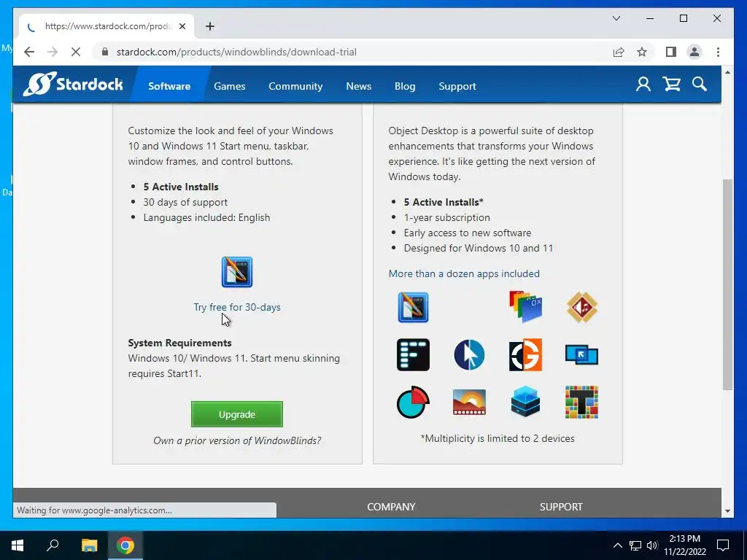Screen dimensions: 747x560
Task: Click the Fences colored windows app icon
Action: pos(525,307)
